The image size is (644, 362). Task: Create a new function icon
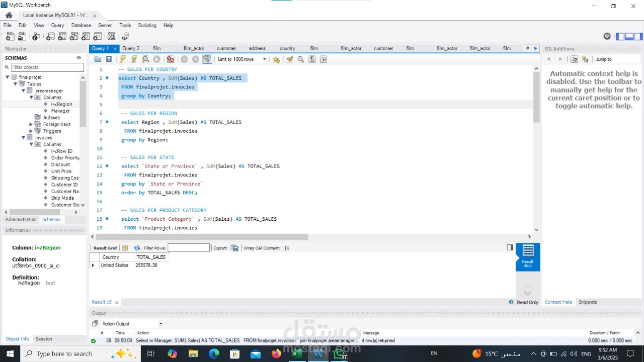point(98,36)
